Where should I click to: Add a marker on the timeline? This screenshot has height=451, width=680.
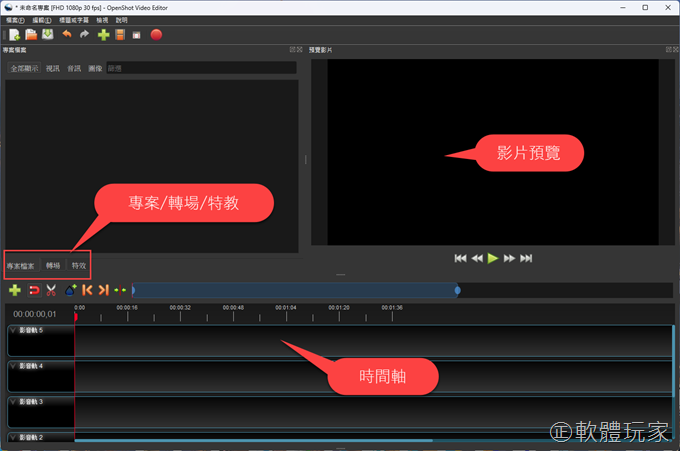click(x=70, y=290)
